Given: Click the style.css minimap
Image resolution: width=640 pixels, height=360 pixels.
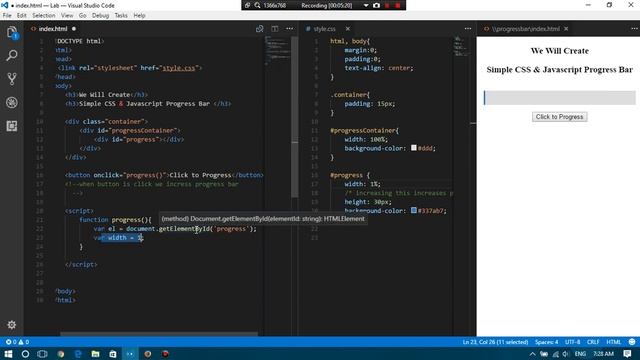Looking at the screenshot, I should pos(461,46).
